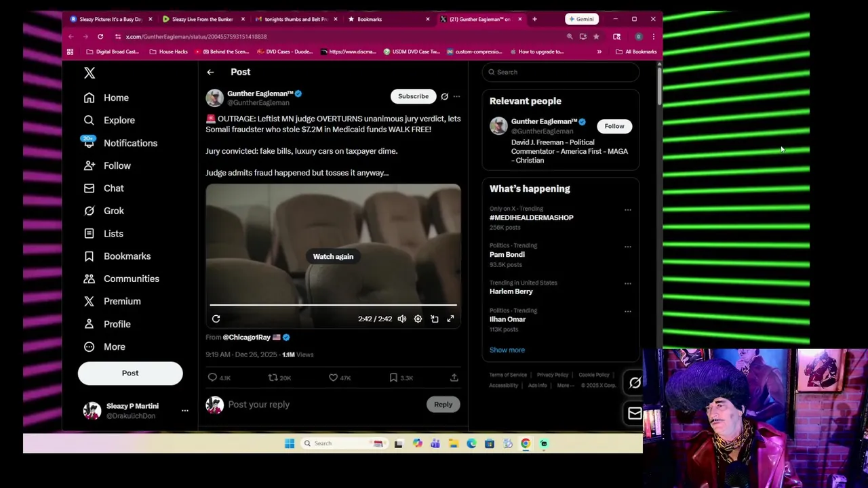
Task: Expand the video to fullscreen
Action: coord(450,319)
